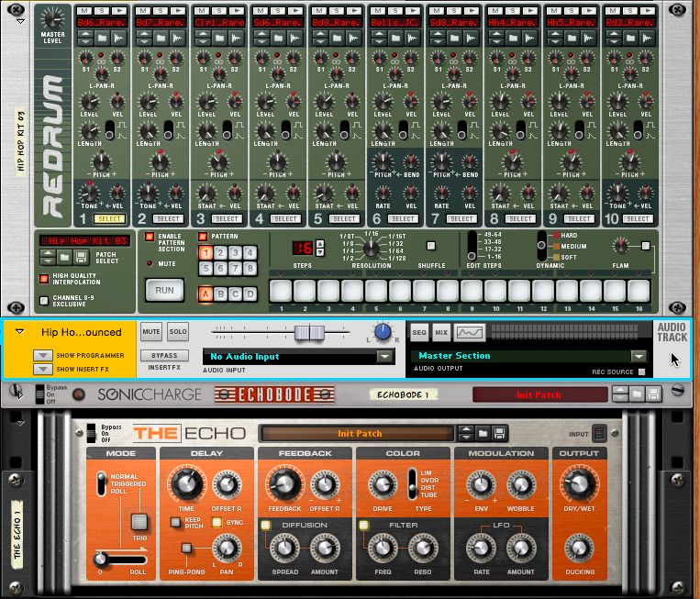Click The Echo TRIG button

pyautogui.click(x=139, y=521)
